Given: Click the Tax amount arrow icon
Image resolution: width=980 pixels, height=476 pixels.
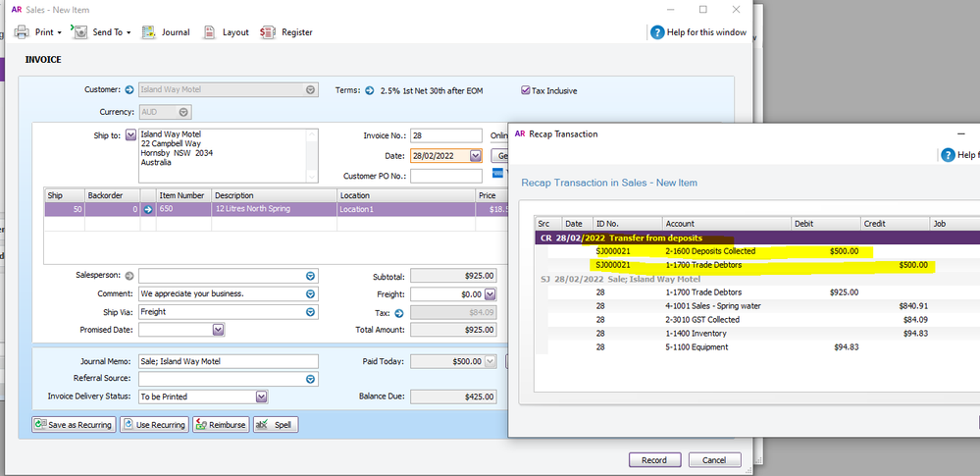Looking at the screenshot, I should pyautogui.click(x=399, y=313).
